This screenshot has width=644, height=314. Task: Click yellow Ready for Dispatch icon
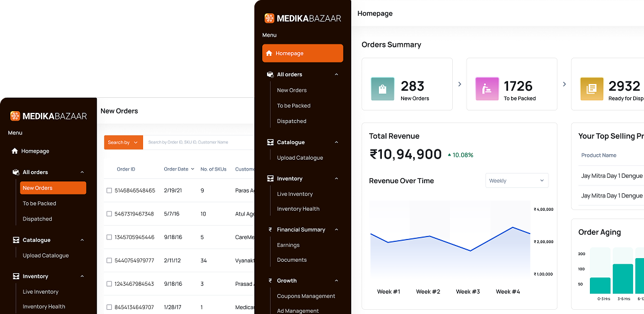592,89
